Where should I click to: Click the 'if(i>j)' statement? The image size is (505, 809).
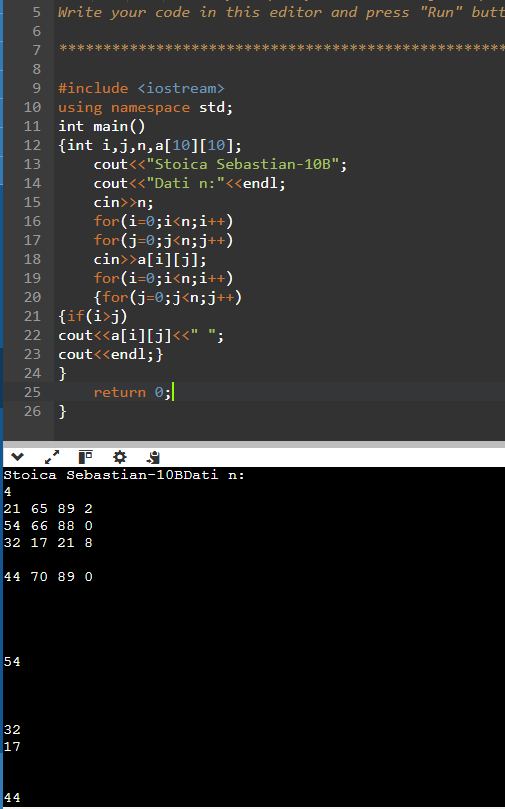pyautogui.click(x=97, y=316)
